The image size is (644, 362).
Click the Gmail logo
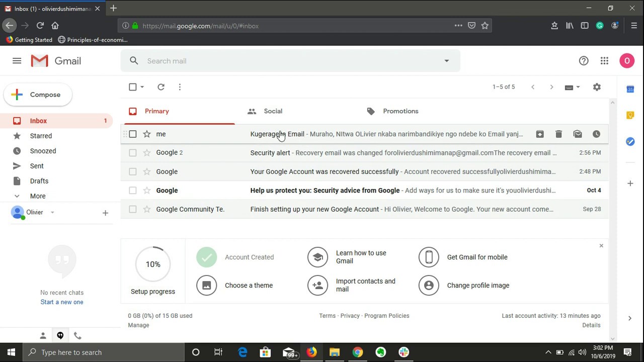[x=56, y=61]
